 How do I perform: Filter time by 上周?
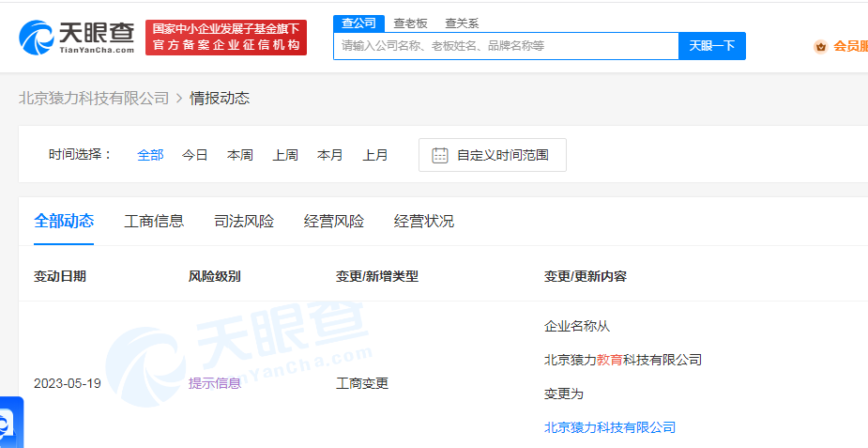(x=285, y=155)
